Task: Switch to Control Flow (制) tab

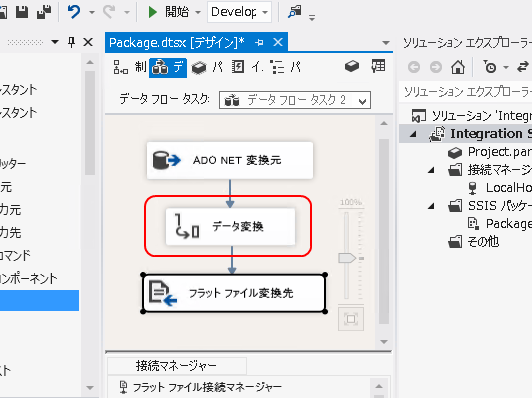Action: tap(130, 67)
